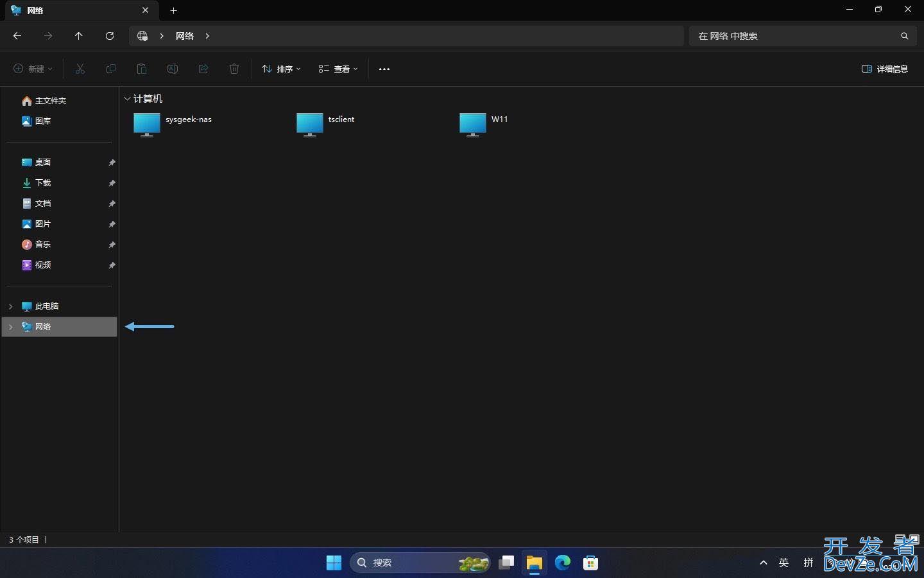Collapse the 计算机 group header
This screenshot has height=578, width=924.
128,98
